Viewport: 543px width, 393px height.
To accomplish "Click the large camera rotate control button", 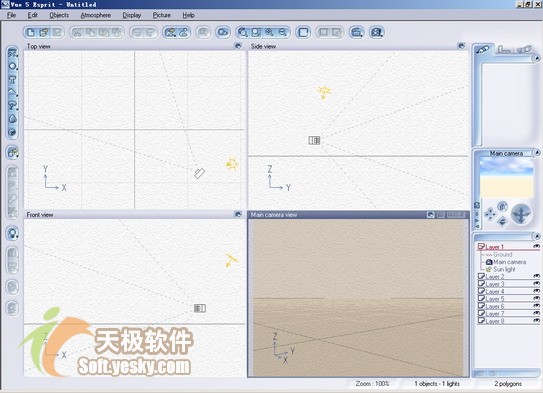I will (x=521, y=214).
